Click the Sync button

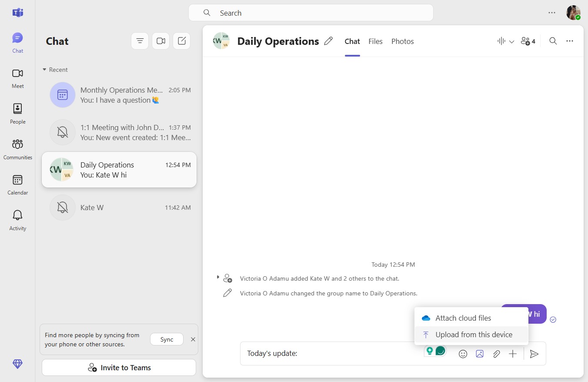coord(167,339)
